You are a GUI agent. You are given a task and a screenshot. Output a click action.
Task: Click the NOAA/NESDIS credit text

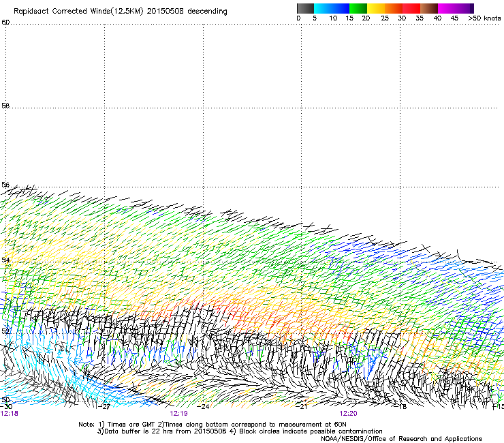coord(401,439)
